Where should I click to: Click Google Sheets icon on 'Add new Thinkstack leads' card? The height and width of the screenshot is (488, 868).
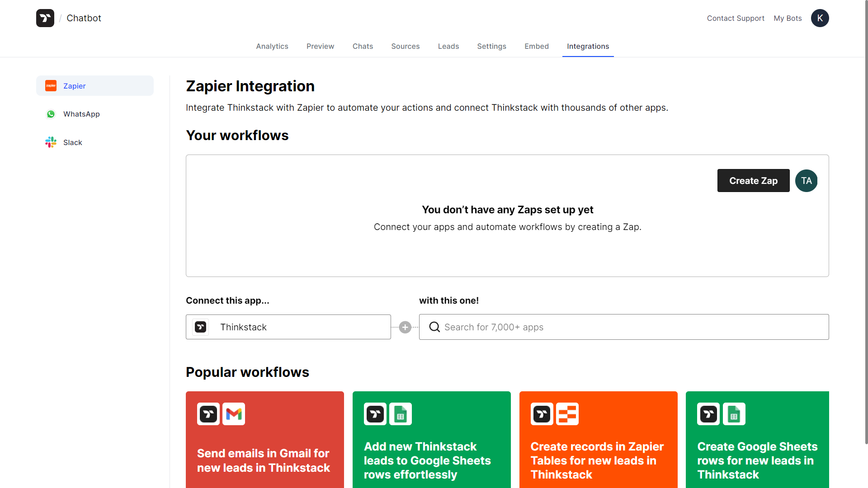pyautogui.click(x=401, y=414)
